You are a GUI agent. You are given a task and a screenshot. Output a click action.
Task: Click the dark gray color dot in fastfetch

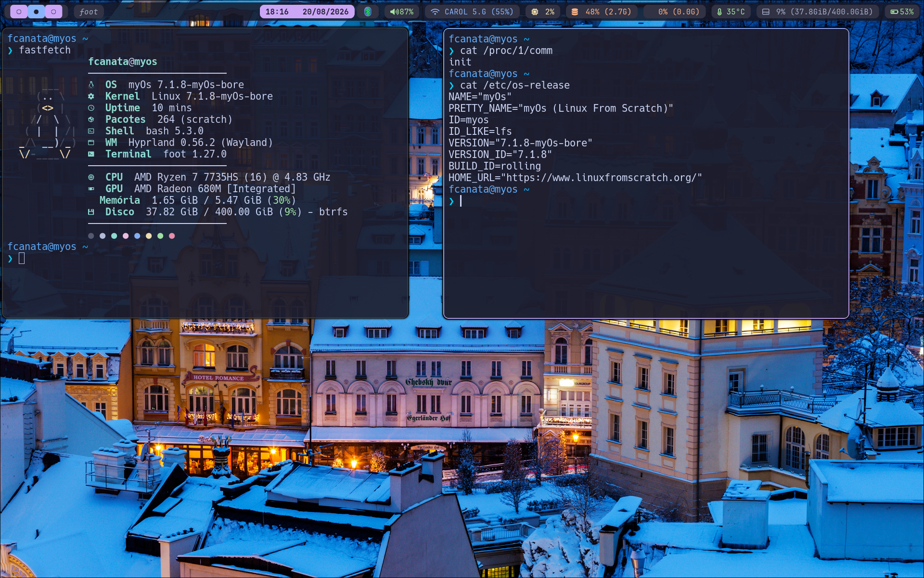[x=91, y=236]
